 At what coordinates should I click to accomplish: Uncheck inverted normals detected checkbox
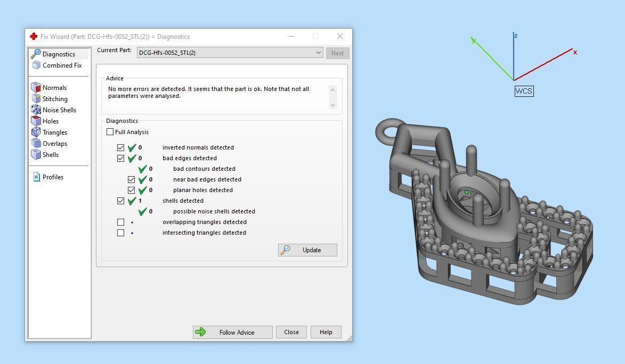121,147
